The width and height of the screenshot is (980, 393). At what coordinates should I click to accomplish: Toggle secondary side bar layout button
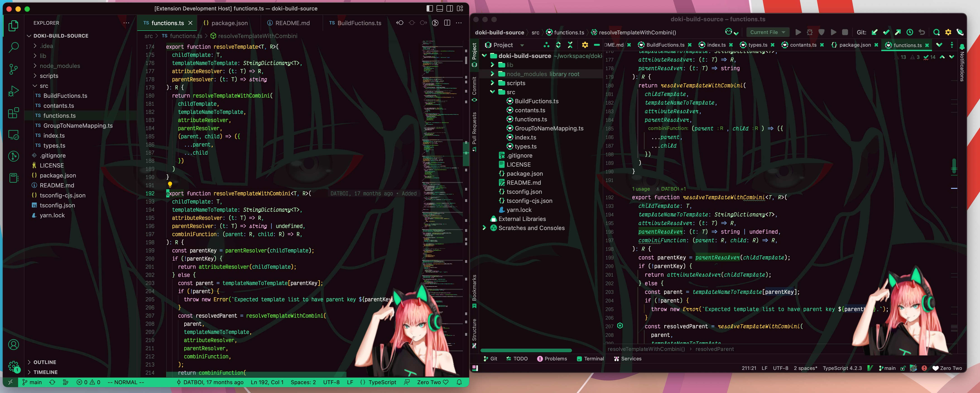pyautogui.click(x=450, y=8)
